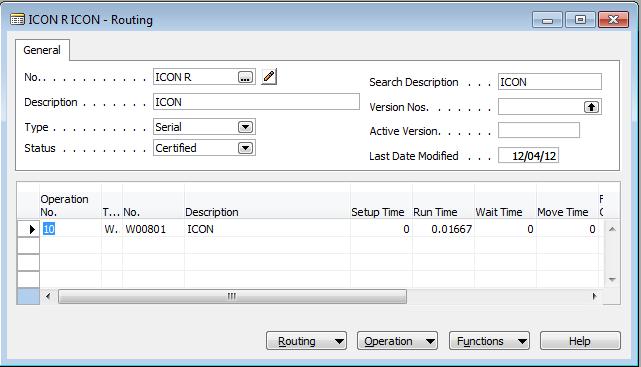The image size is (641, 367).
Task: Click the up-arrow drilldown in Version Nos.
Action: (x=591, y=107)
